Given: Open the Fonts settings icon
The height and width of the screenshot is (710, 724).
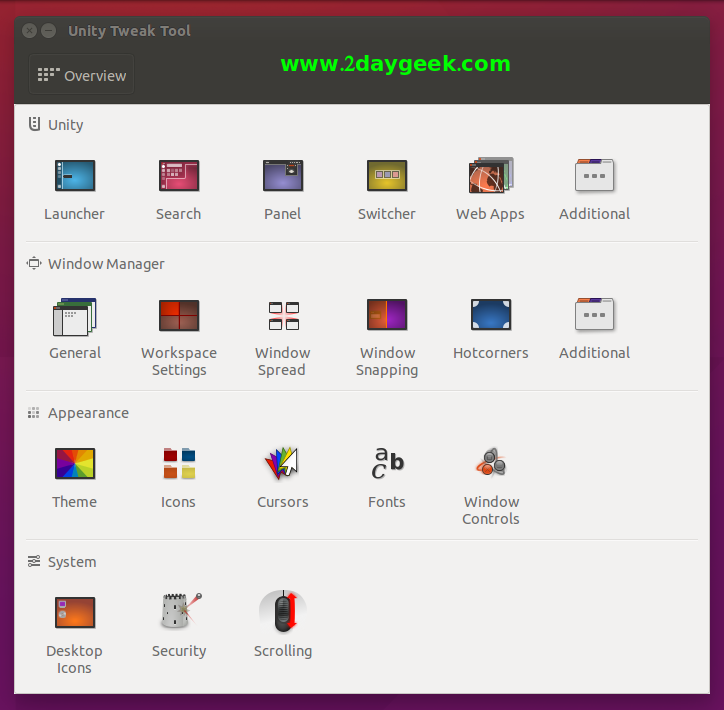Looking at the screenshot, I should tap(387, 463).
